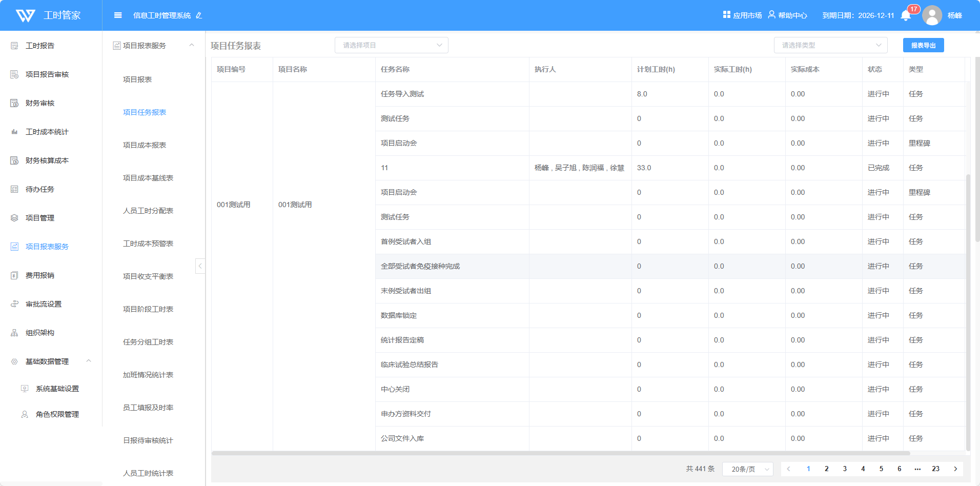Click the 报表导出 button
This screenshot has width=980, height=486.
pyautogui.click(x=923, y=45)
